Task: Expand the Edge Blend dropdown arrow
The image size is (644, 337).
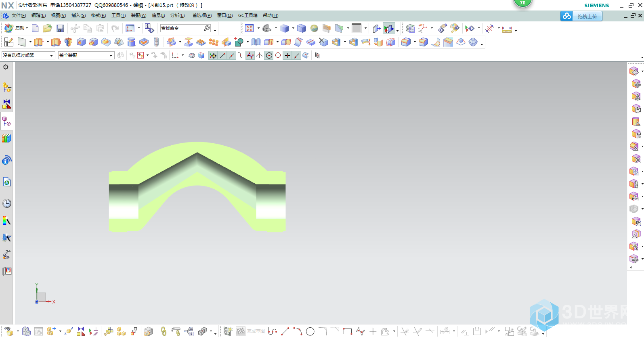Action: pos(415,42)
